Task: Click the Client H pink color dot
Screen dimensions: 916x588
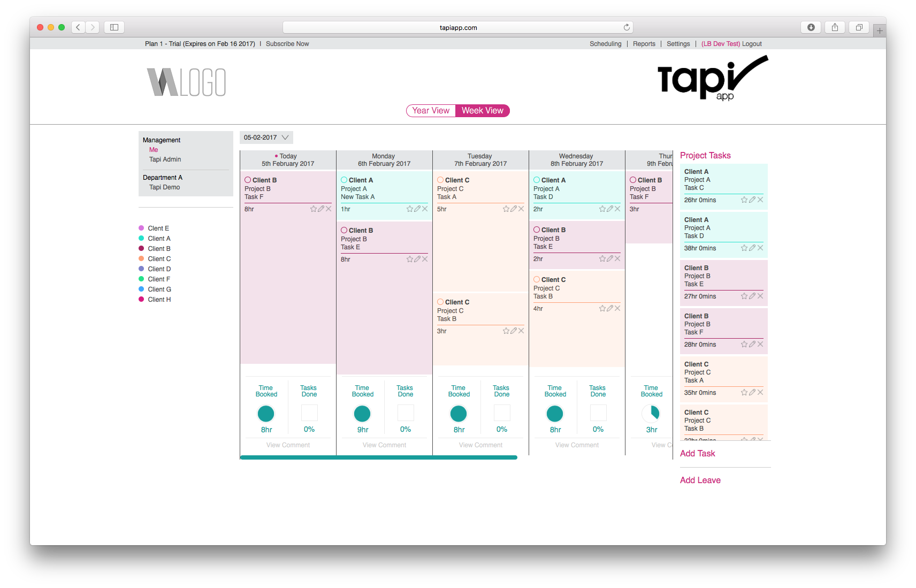Action: [x=141, y=299]
